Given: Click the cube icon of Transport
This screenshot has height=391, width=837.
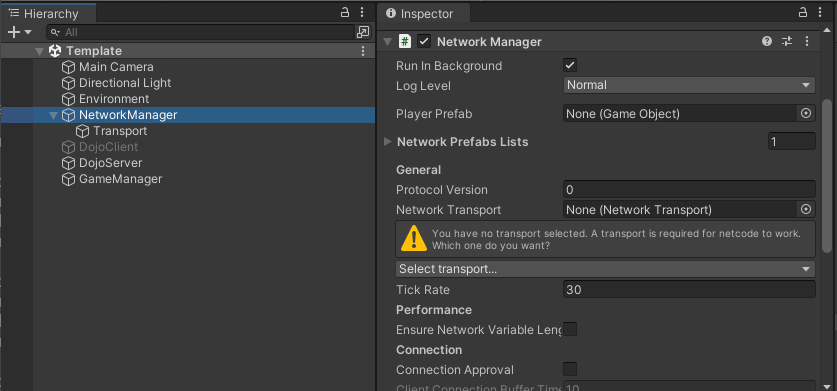Looking at the screenshot, I should click(x=82, y=131).
